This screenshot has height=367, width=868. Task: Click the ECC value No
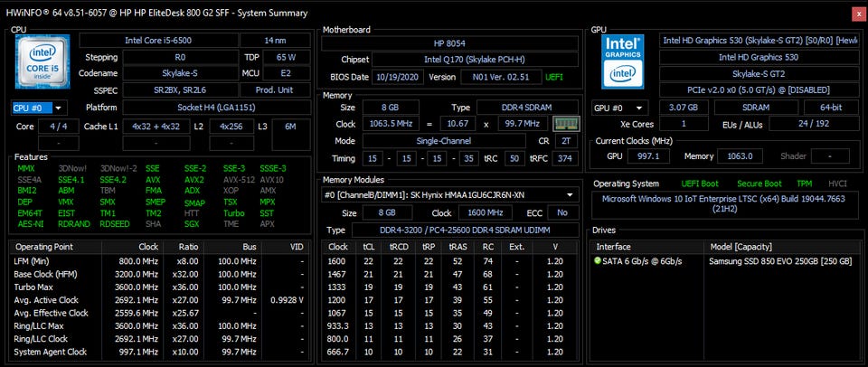click(x=563, y=212)
